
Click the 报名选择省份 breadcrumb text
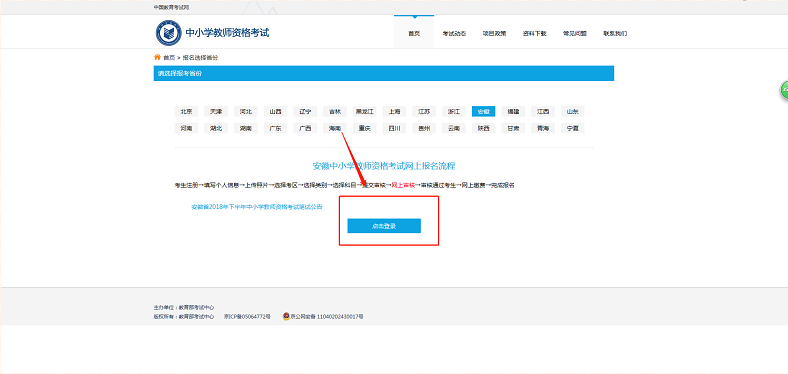coord(201,58)
